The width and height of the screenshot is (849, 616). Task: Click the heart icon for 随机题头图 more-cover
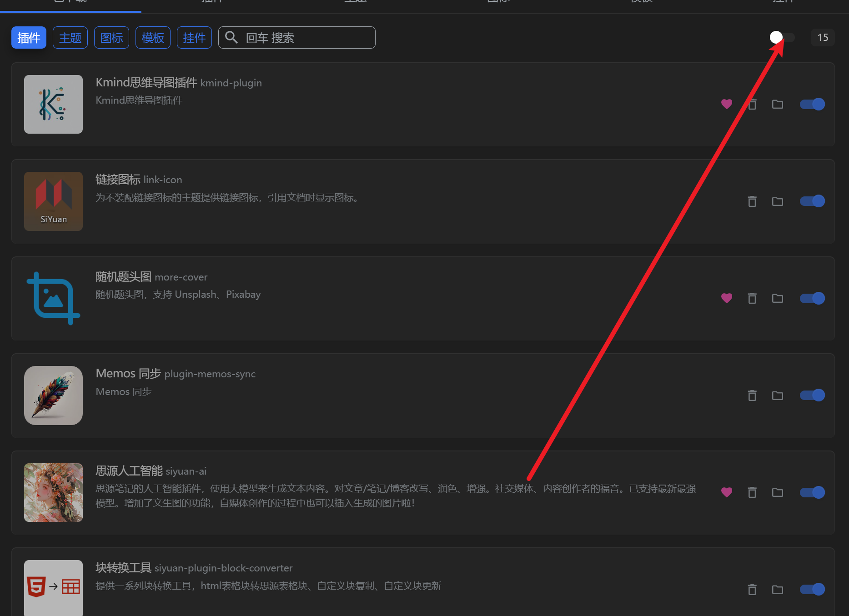click(727, 298)
